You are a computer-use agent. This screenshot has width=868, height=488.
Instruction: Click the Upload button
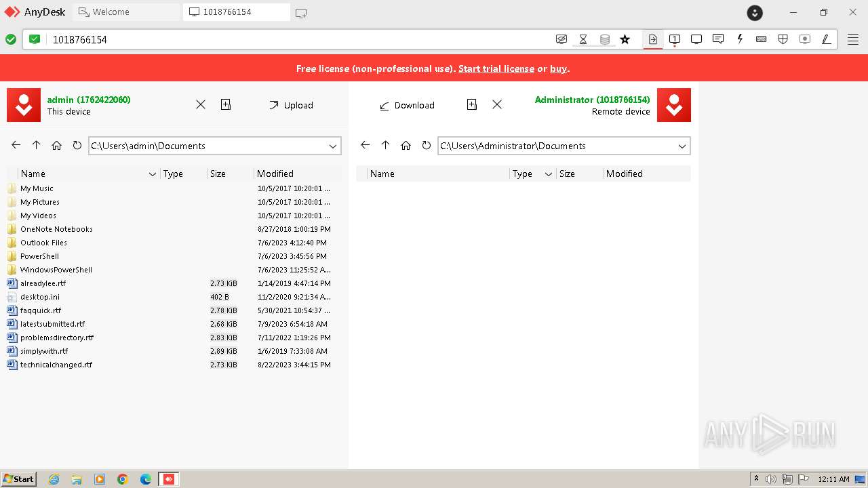point(291,105)
